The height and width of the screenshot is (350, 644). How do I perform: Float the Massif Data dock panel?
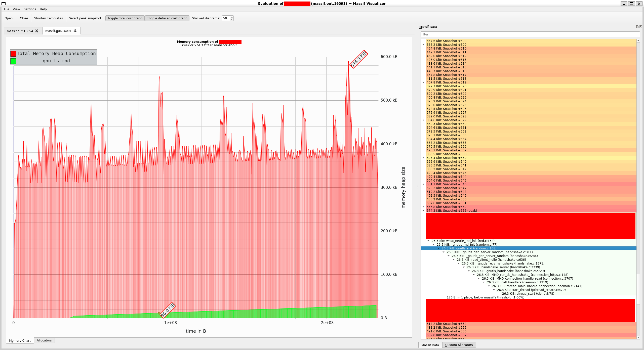(x=637, y=27)
